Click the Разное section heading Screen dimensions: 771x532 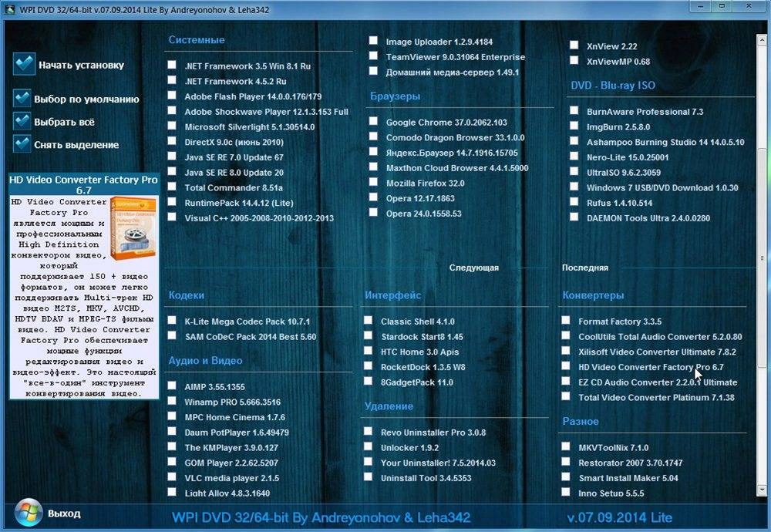[x=581, y=422]
